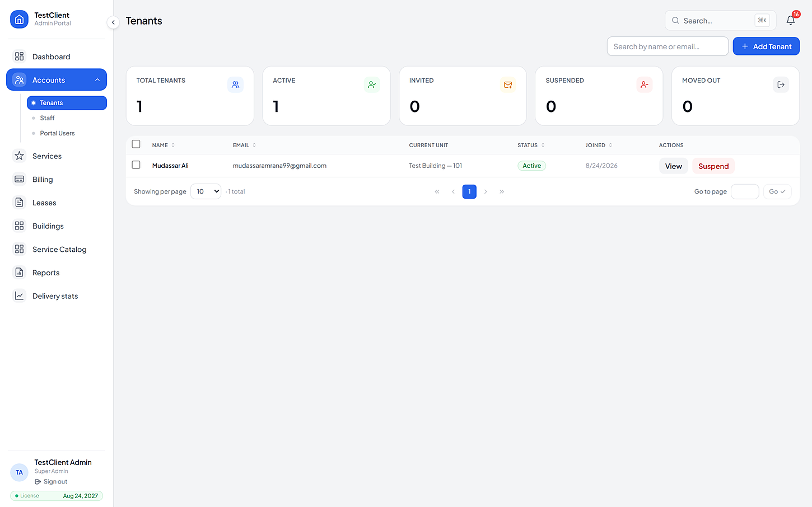Focus the global Search field
Image resolution: width=812 pixels, height=507 pixels.
click(x=720, y=21)
